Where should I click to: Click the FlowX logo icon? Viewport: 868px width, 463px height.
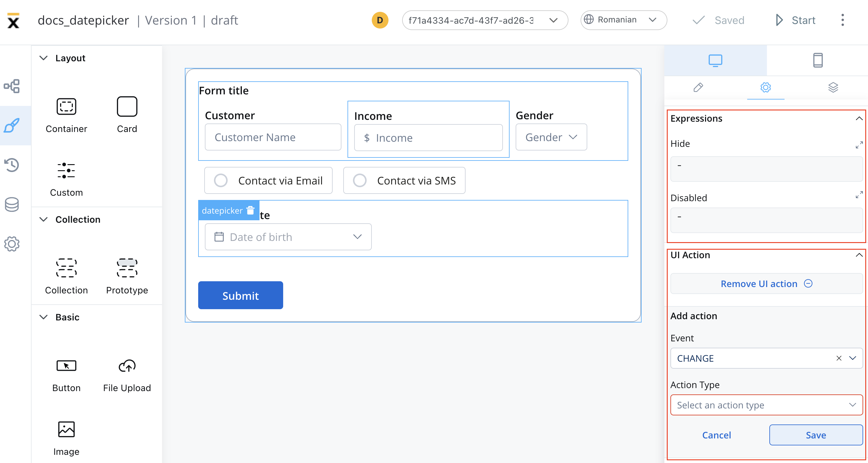tap(13, 21)
